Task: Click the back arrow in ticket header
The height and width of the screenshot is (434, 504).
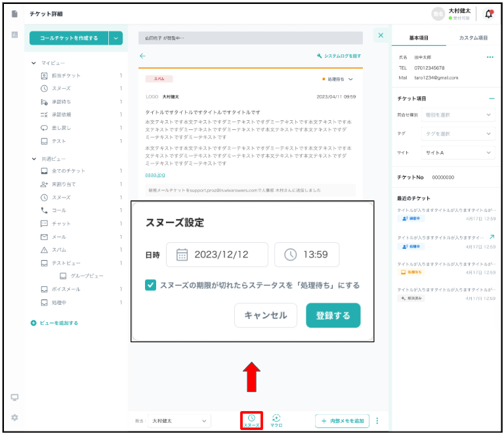Action: pyautogui.click(x=142, y=56)
